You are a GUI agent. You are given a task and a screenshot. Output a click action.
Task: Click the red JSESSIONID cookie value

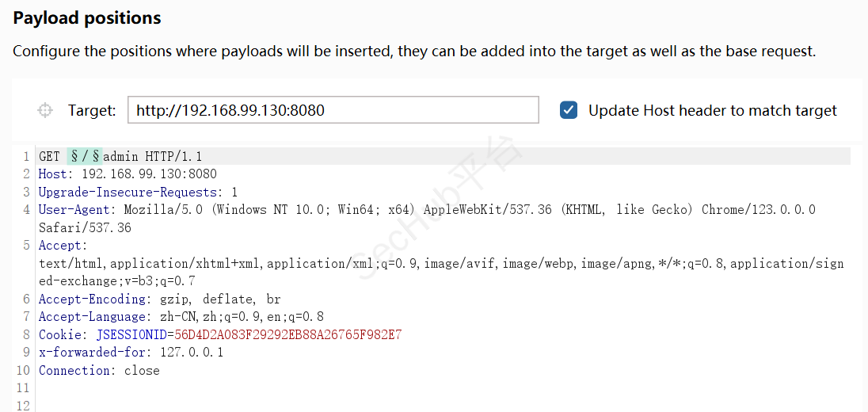tap(288, 334)
